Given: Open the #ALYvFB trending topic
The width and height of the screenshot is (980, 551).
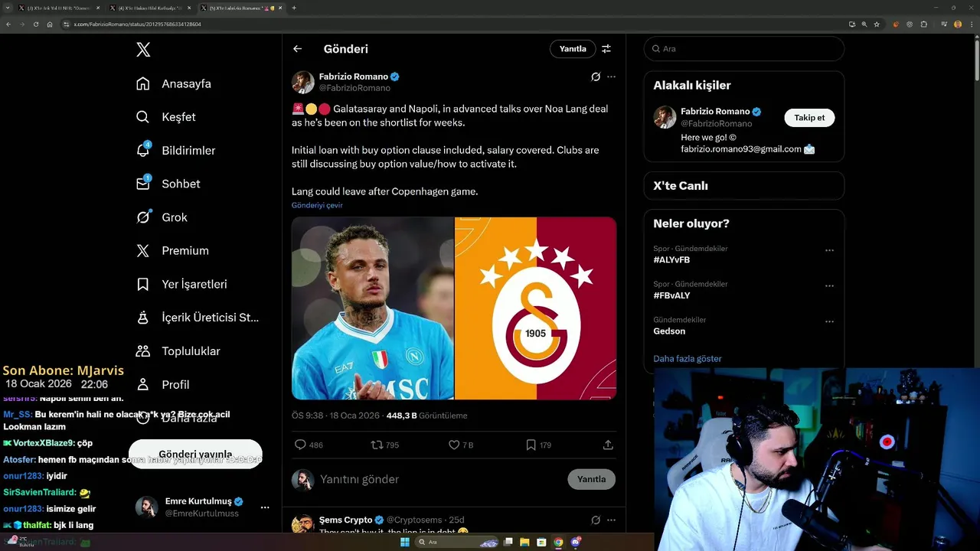Looking at the screenshot, I should click(671, 260).
